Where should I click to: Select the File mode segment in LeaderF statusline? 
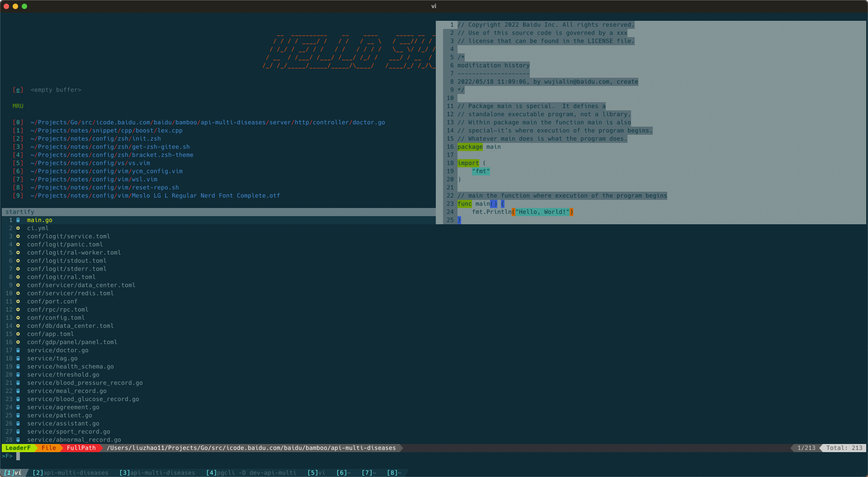[49, 448]
